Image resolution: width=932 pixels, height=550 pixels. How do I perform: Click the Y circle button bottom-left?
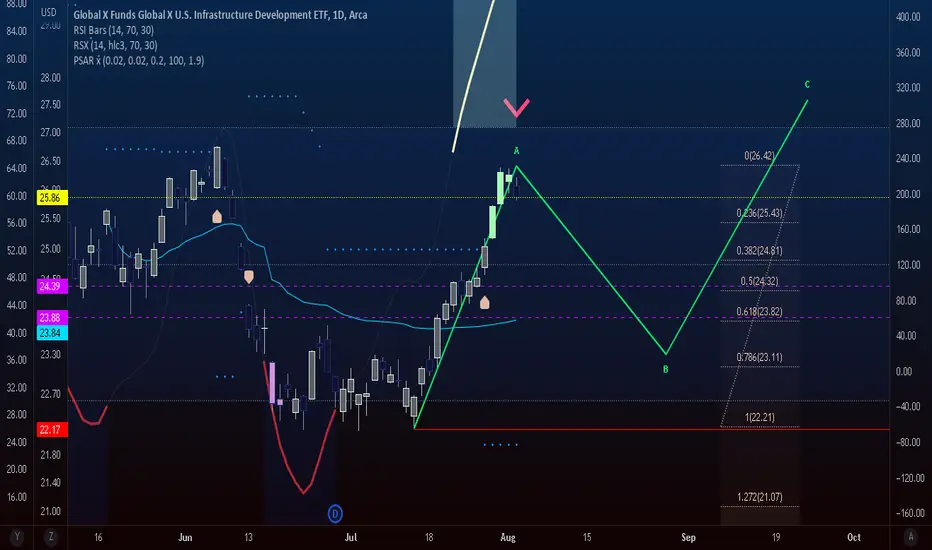click(x=17, y=537)
